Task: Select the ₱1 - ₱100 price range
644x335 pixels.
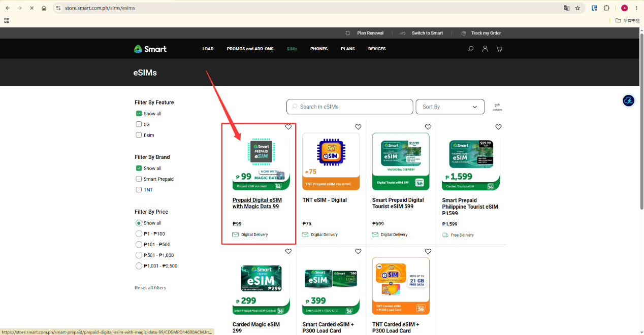Action: pyautogui.click(x=139, y=234)
